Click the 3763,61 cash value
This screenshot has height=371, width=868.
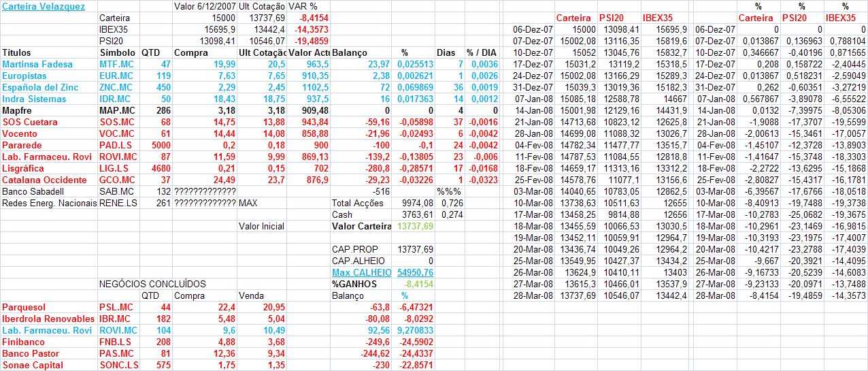pyautogui.click(x=418, y=215)
